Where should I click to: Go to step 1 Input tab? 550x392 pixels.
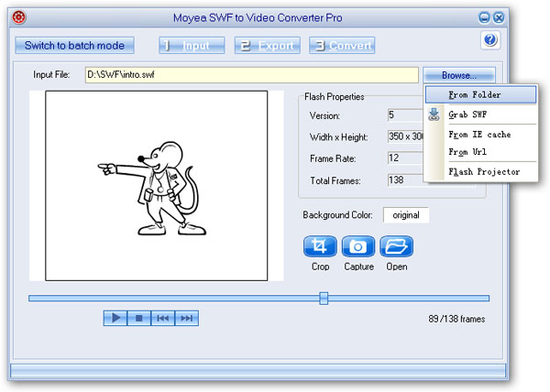click(192, 46)
